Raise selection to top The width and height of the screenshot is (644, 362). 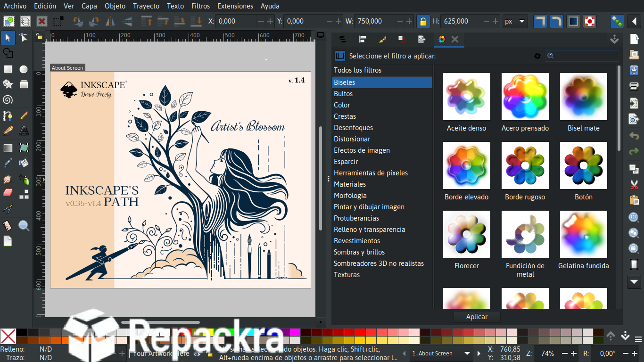(146, 21)
